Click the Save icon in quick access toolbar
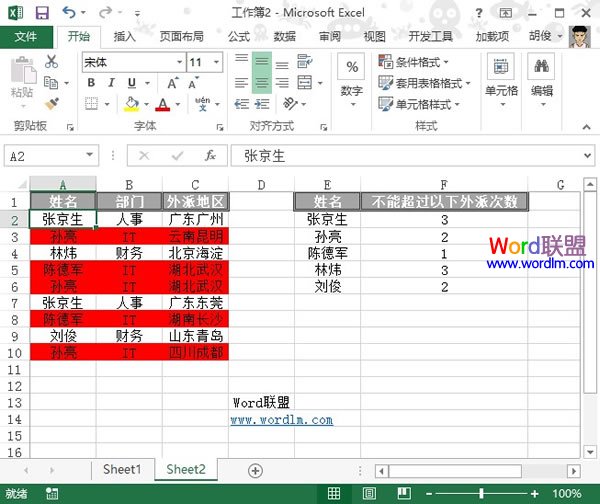Viewport: 600px width, 504px height. pos(42,13)
